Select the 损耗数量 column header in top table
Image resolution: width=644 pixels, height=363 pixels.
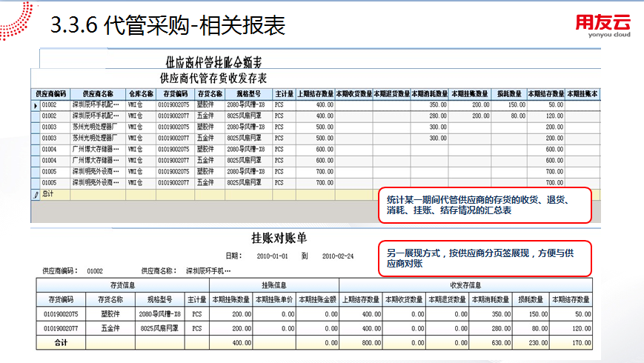509,94
